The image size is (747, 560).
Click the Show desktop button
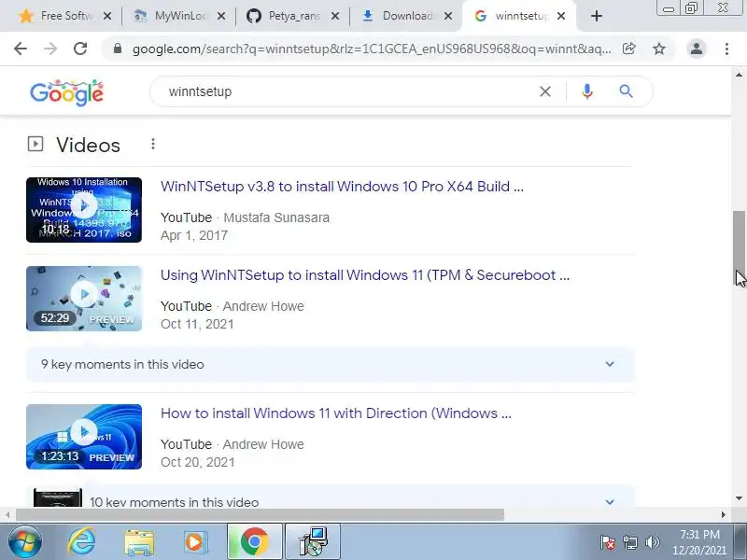[x=740, y=542]
